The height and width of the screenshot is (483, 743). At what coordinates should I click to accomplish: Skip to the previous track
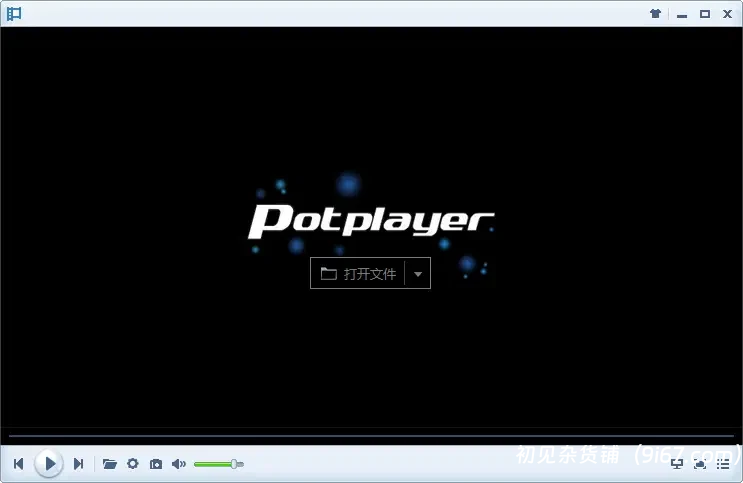point(18,464)
